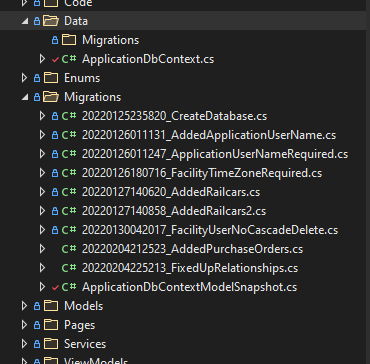370x364 pixels.
Task: Select 20220204225213_FixedUpRelationships.cs
Action: (190, 268)
